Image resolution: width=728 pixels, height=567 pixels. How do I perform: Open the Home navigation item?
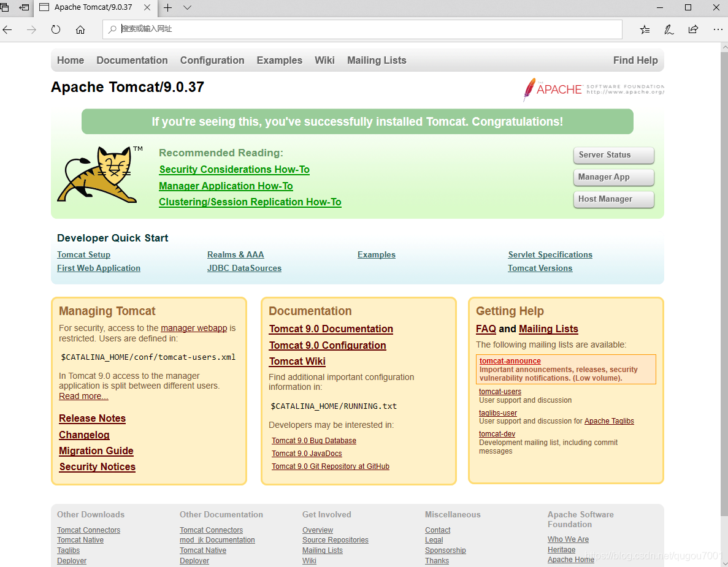[71, 60]
